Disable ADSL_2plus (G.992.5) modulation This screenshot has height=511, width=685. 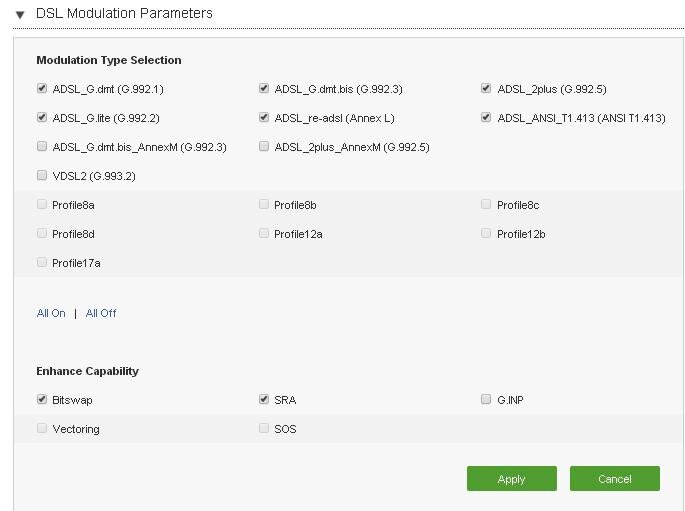pos(486,89)
